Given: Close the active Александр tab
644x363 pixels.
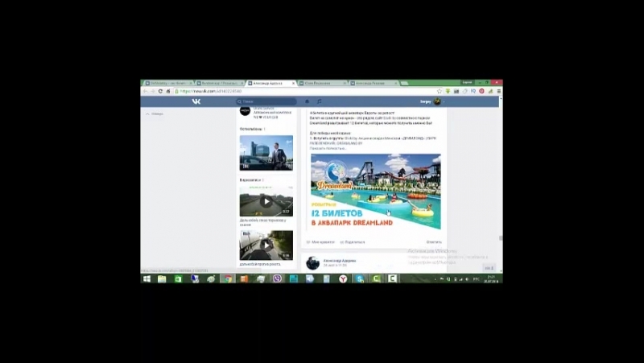Looking at the screenshot, I should click(x=293, y=83).
